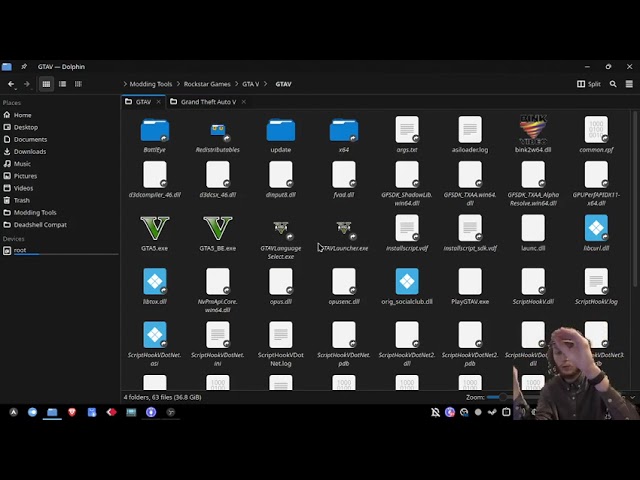
Task: Select the ScriptHookV.dll file
Action: click(x=533, y=287)
